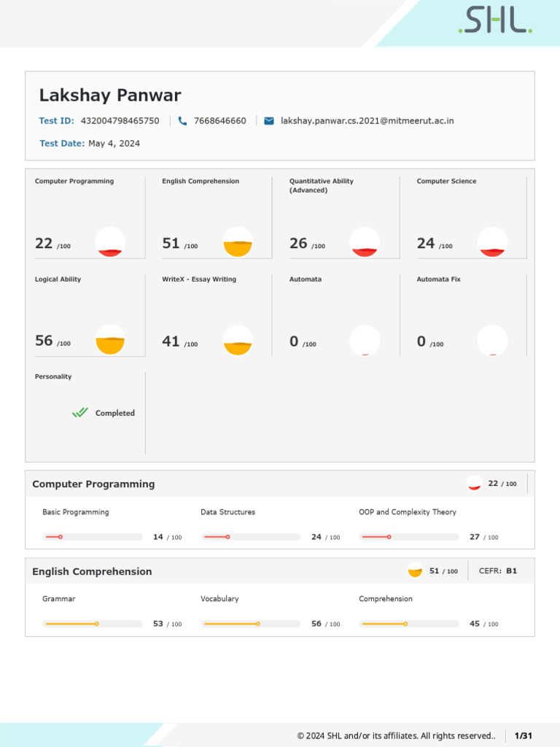Click the phone icon beside 7668646660

(182, 121)
